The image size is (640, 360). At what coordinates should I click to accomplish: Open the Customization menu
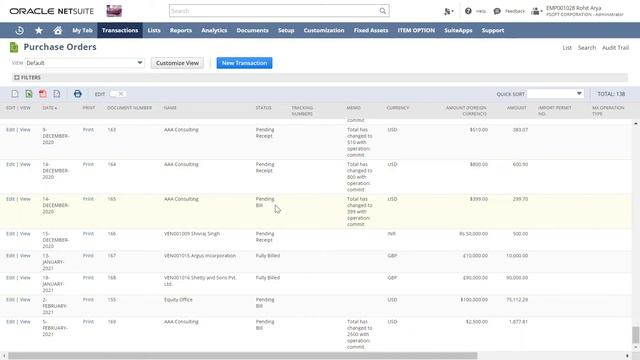click(324, 30)
